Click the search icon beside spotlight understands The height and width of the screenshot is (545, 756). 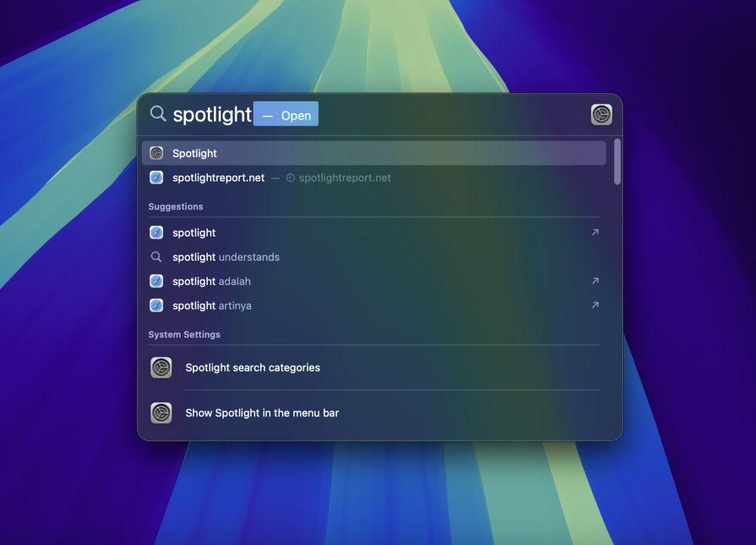(x=156, y=257)
